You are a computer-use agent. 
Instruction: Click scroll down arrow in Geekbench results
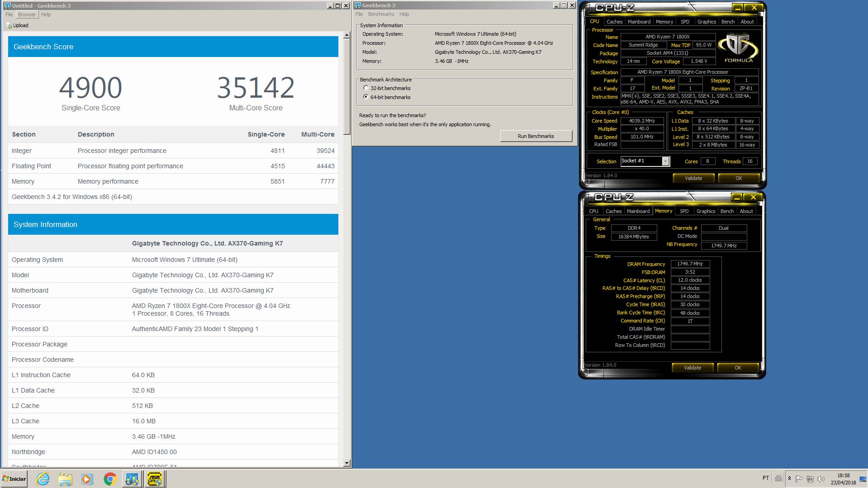[347, 463]
